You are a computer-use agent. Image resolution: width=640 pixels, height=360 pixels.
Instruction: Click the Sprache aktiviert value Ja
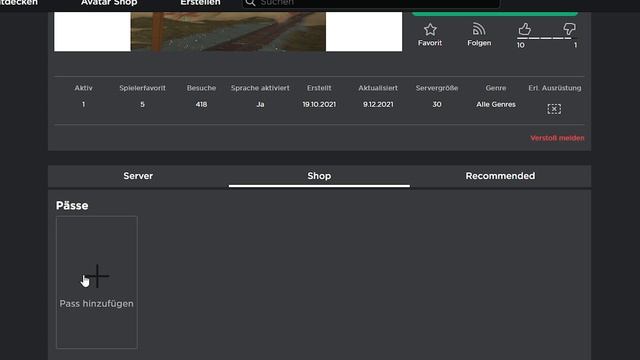(260, 104)
